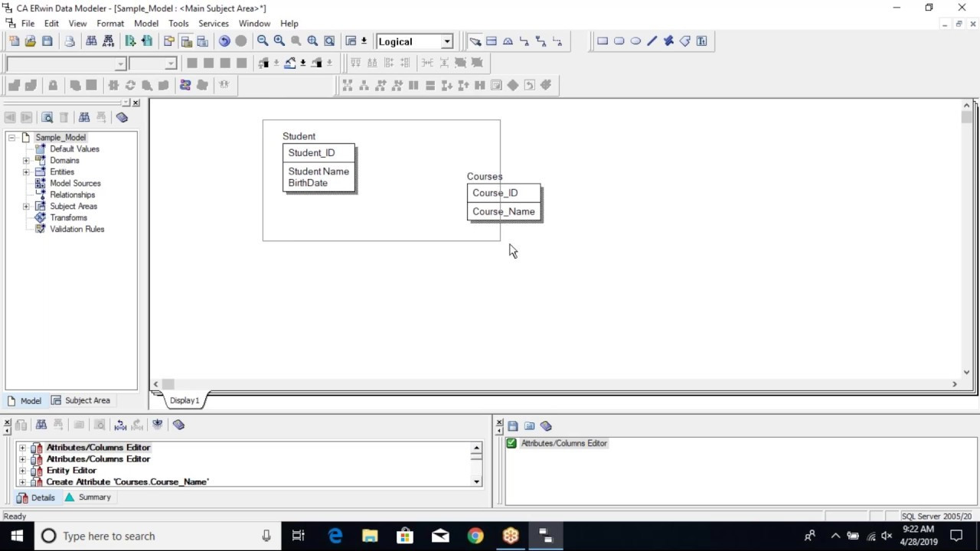This screenshot has width=980, height=551.
Task: Expand the Subject Areas tree node
Action: 26,207
